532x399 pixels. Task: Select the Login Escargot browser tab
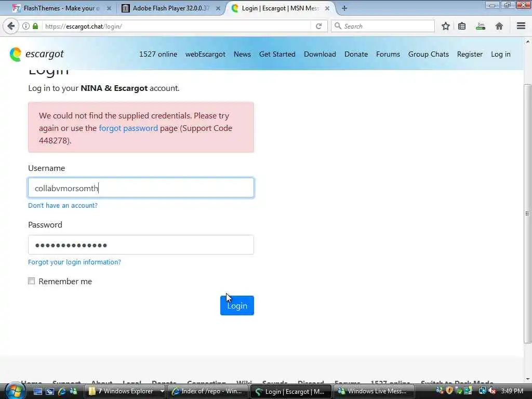[280, 8]
